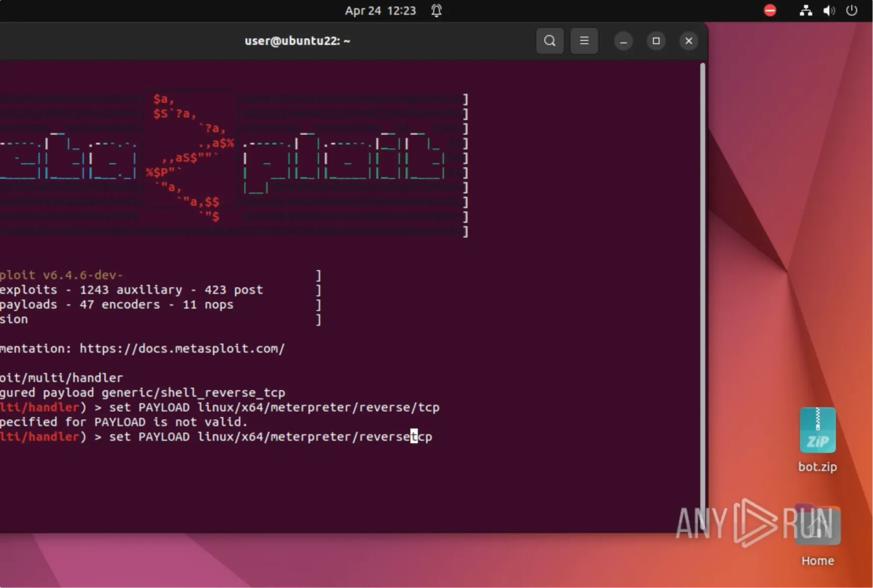873x588 pixels.
Task: Click the notification bell icon
Action: click(x=436, y=11)
